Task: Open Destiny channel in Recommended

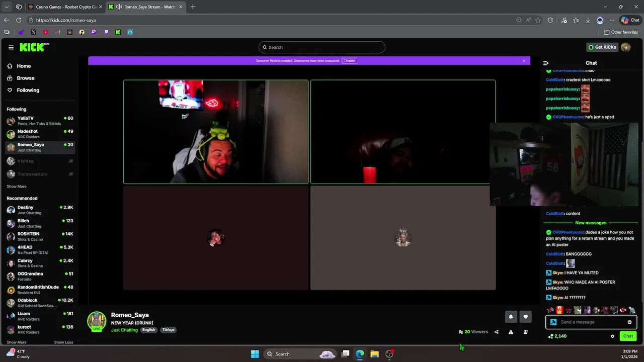Action: pyautogui.click(x=40, y=210)
